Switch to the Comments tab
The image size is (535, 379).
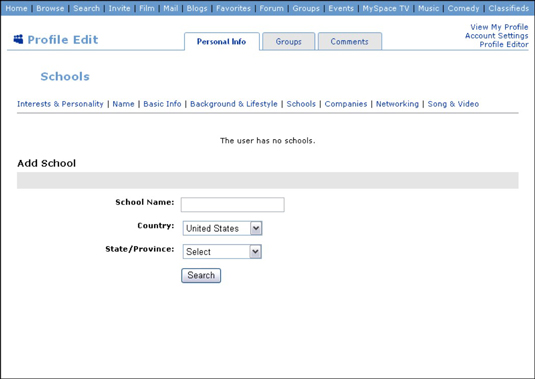[350, 42]
